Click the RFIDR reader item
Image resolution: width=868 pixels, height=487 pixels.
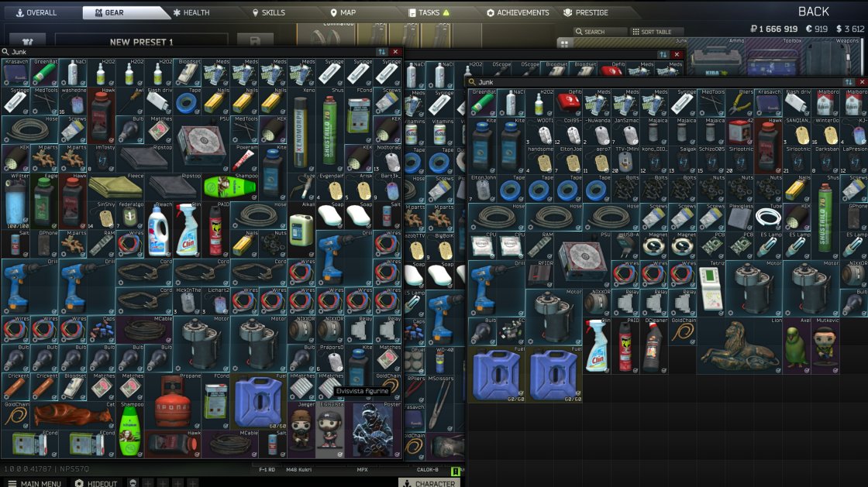point(539,273)
